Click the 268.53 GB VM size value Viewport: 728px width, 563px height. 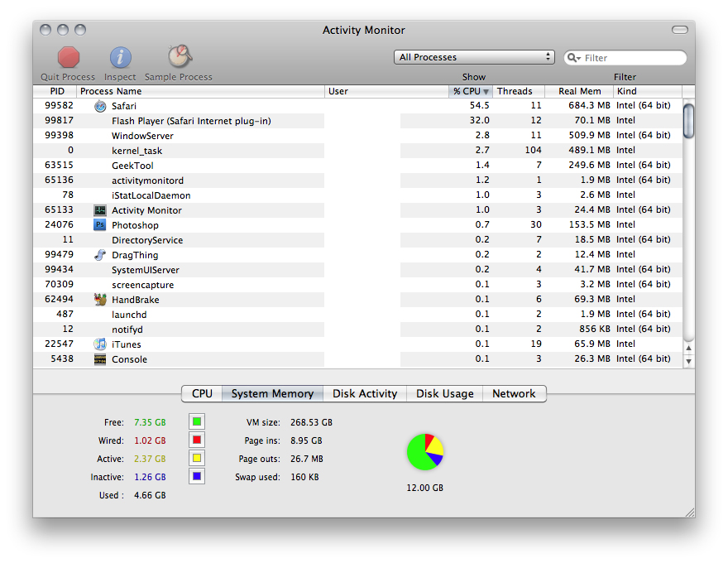[312, 422]
